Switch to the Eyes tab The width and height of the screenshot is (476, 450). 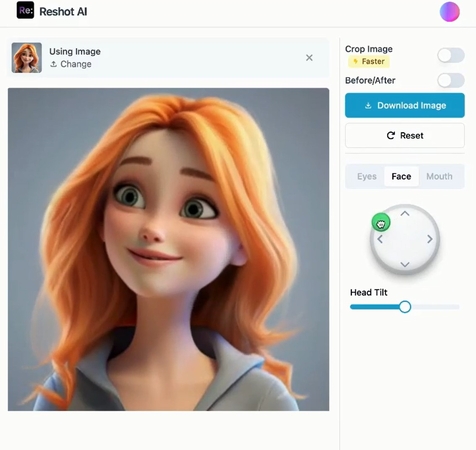tap(367, 176)
